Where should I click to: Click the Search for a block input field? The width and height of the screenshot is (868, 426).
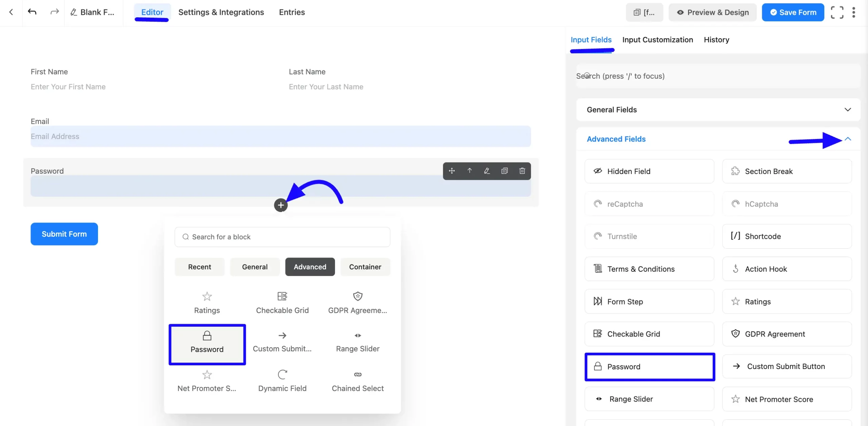(x=282, y=236)
